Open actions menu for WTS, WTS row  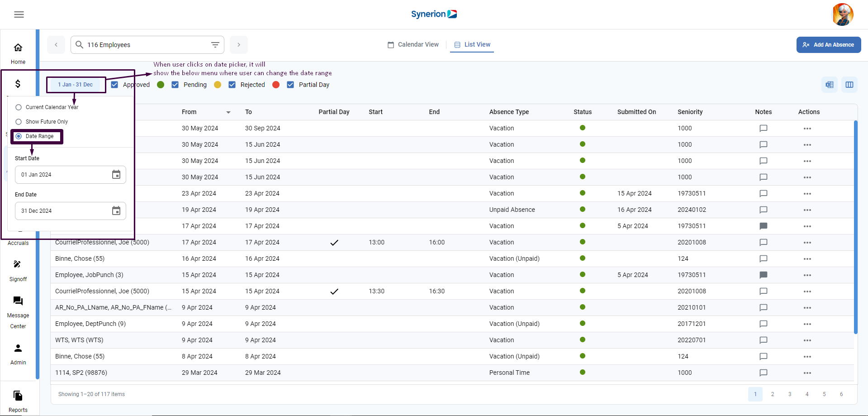(807, 340)
